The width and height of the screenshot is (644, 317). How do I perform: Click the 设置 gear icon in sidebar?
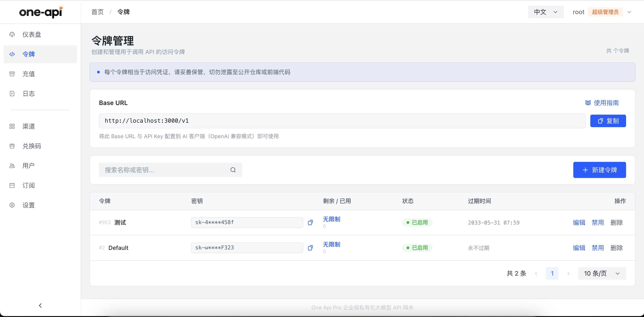(12, 205)
